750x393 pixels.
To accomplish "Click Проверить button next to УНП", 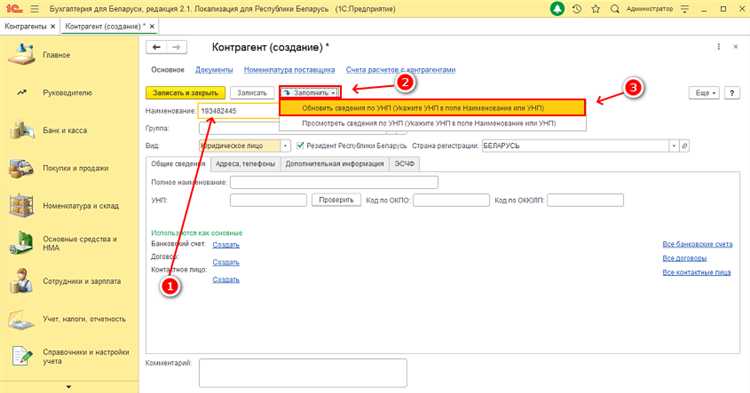I will [x=336, y=200].
